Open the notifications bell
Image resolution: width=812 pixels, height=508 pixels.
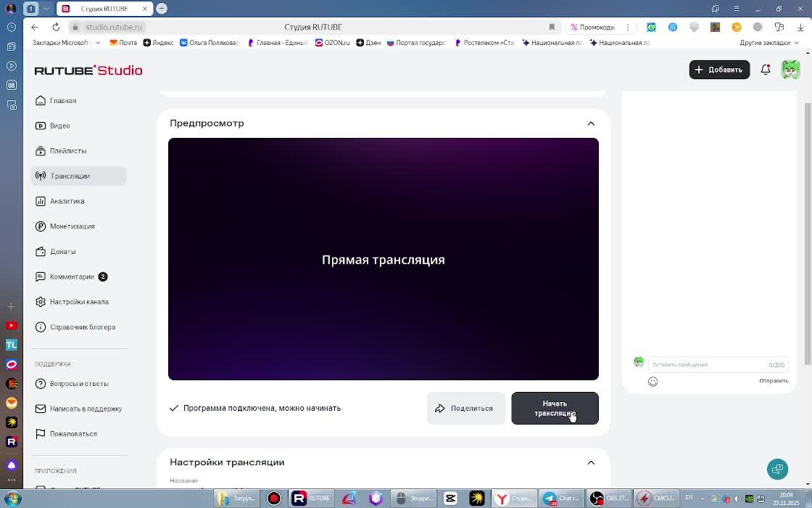pyautogui.click(x=766, y=70)
